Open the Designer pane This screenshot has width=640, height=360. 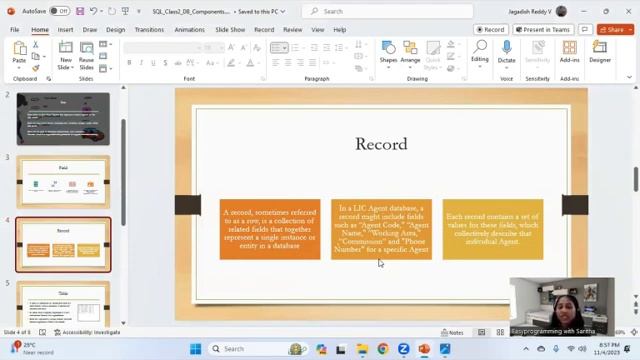600,52
